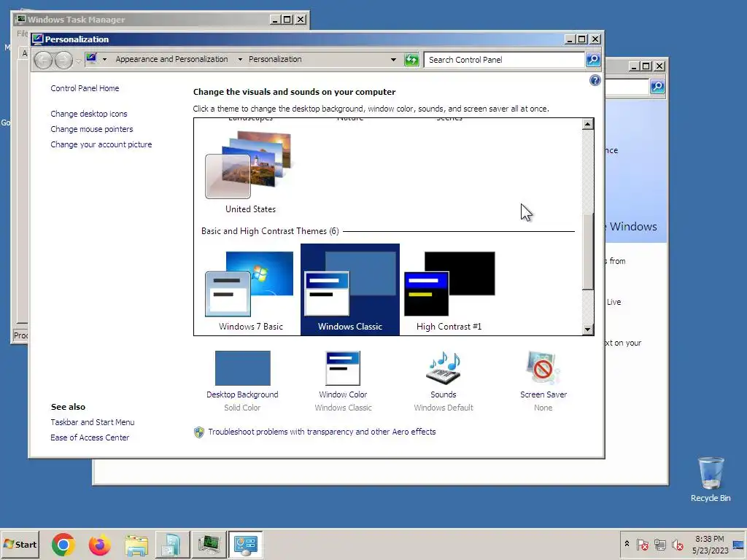The height and width of the screenshot is (560, 747).
Task: Click the Control Panel icon in address bar
Action: 91,59
